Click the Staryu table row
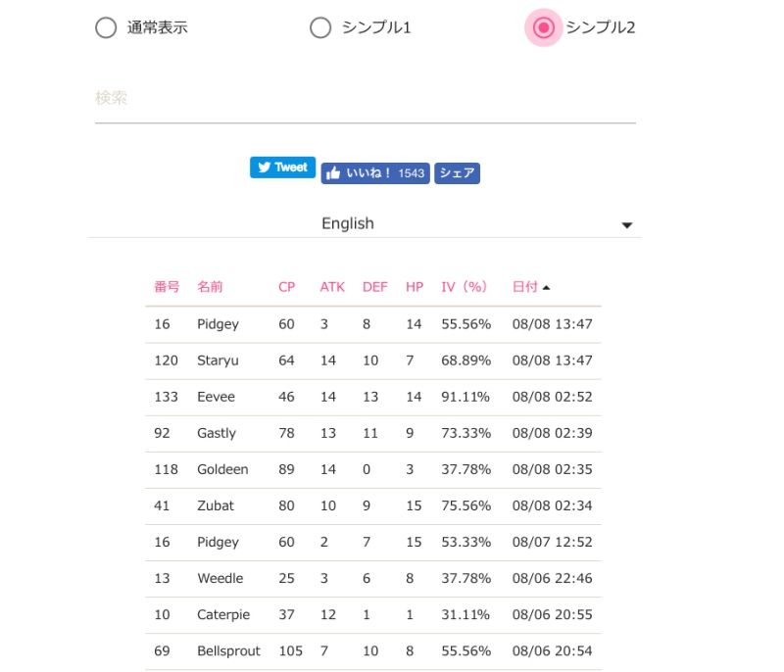Image resolution: width=784 pixels, height=672 pixels. [x=372, y=360]
